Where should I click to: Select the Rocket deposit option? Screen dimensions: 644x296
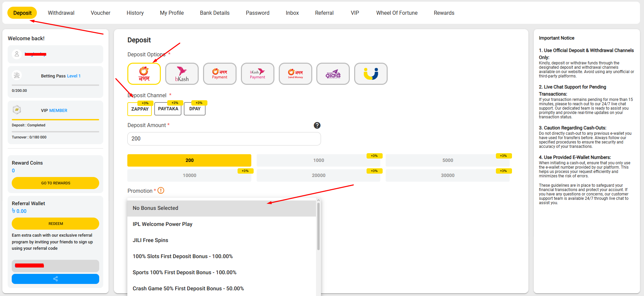click(x=333, y=74)
